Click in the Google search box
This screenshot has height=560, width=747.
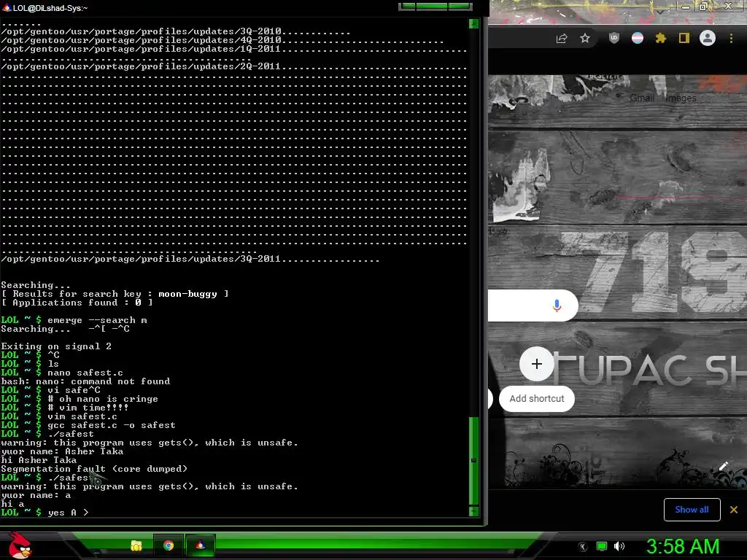[533, 306]
